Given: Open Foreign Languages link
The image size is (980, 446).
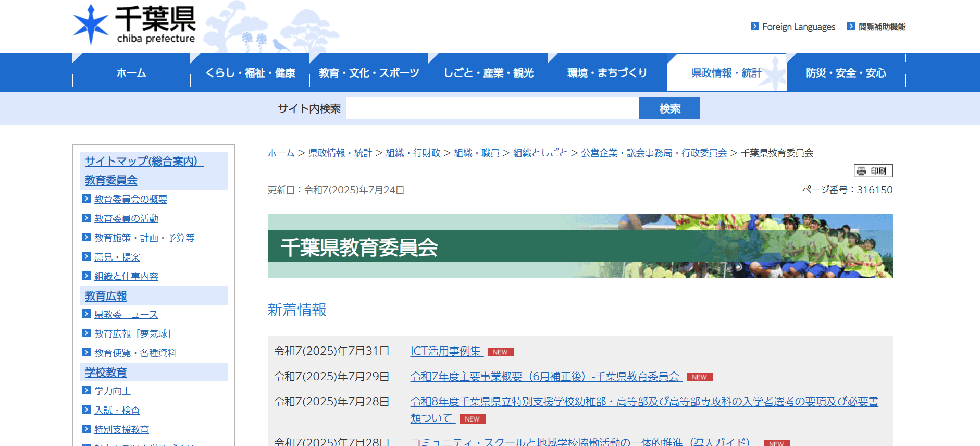Looking at the screenshot, I should tap(799, 27).
